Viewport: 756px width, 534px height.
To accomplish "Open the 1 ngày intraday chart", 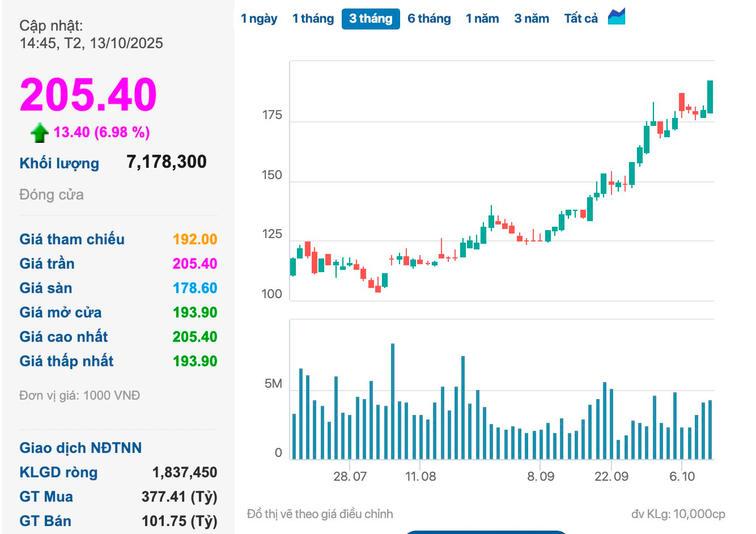I will [x=259, y=18].
